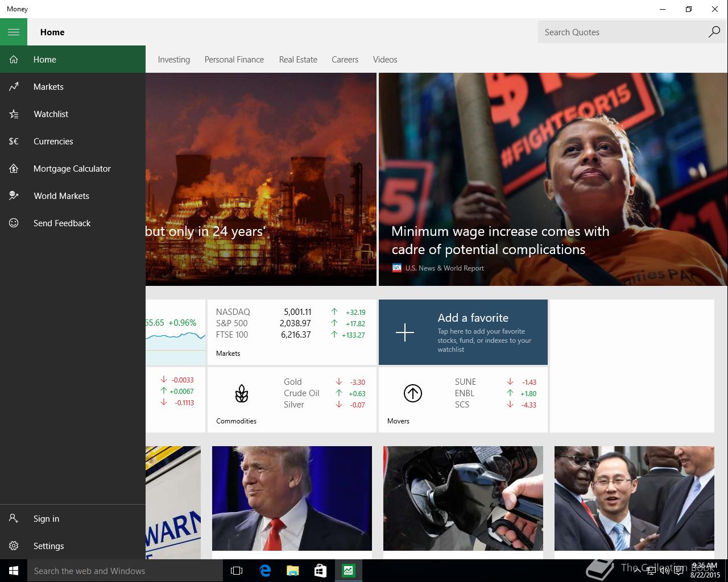Click the plus icon on Add a favorite

click(405, 332)
